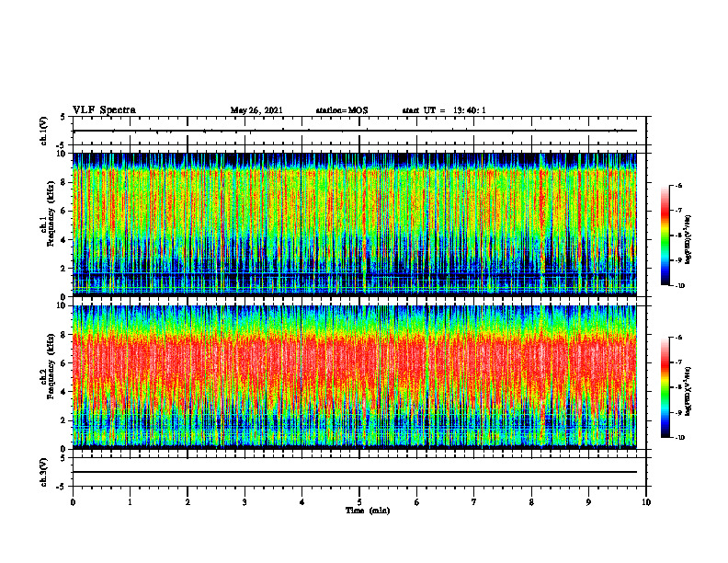The width and height of the screenshot is (728, 563).
Task: Click the "VLF Spectra" plot title
Action: coord(105,110)
